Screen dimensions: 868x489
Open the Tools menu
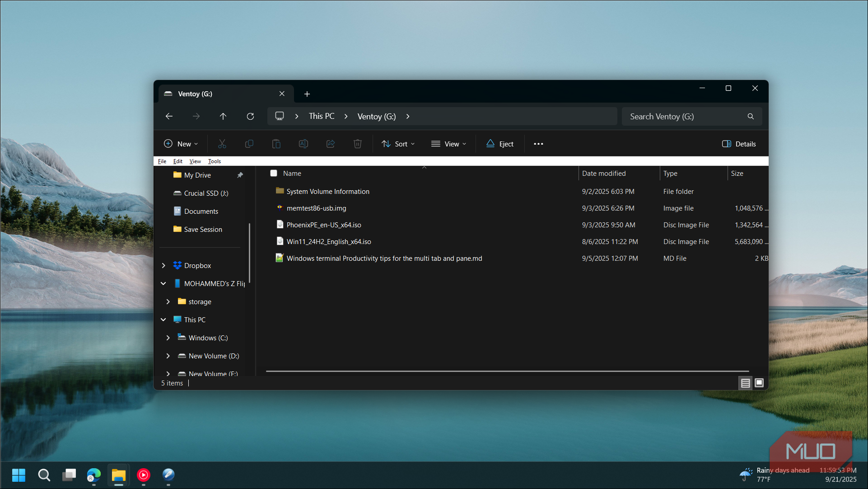click(x=214, y=161)
